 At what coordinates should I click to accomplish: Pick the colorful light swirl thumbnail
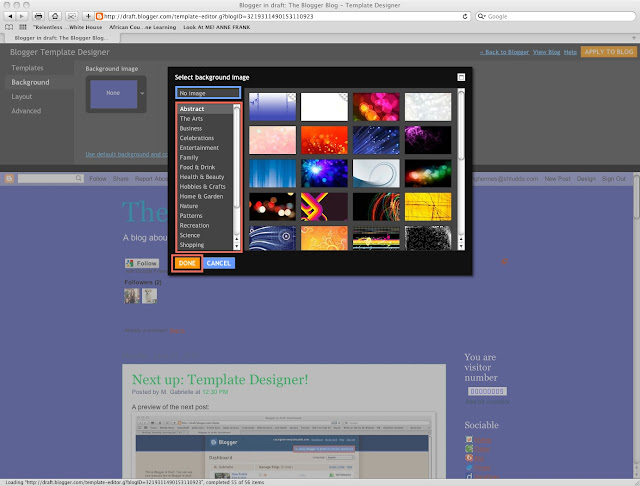376,207
